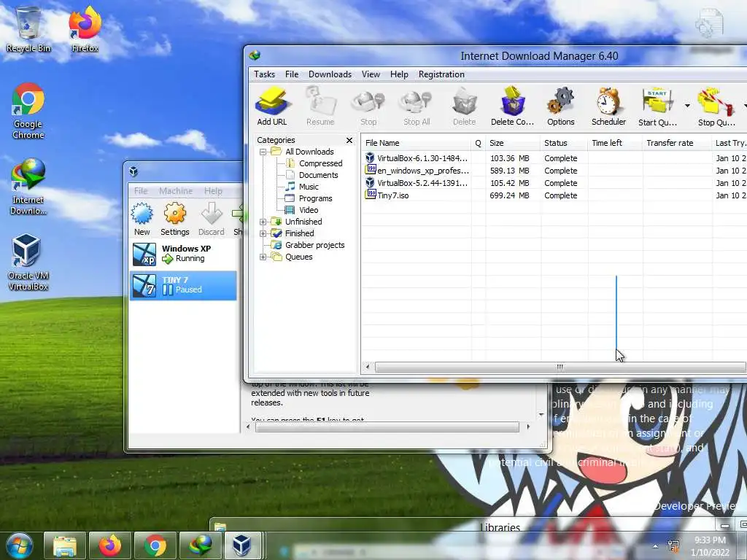Open the File menu in IDM
The image size is (747, 560).
click(x=292, y=74)
